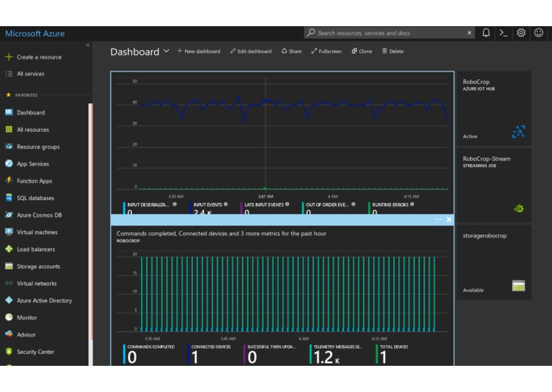552x392 pixels.
Task: Select the Commands Completed metric
Action: click(x=149, y=355)
